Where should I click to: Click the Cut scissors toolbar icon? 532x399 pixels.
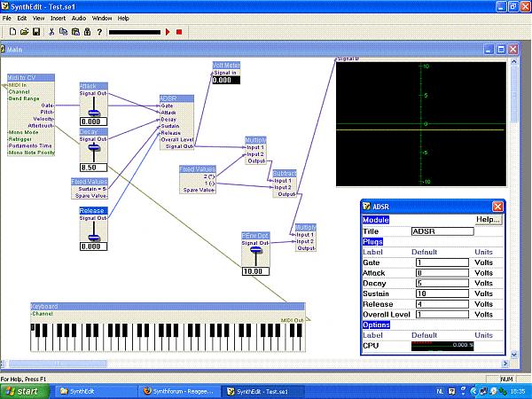pos(51,32)
